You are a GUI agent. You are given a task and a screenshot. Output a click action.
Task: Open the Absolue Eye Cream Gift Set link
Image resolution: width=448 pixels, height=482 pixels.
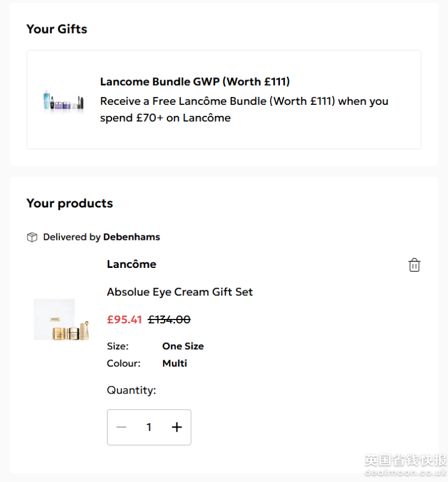180,292
